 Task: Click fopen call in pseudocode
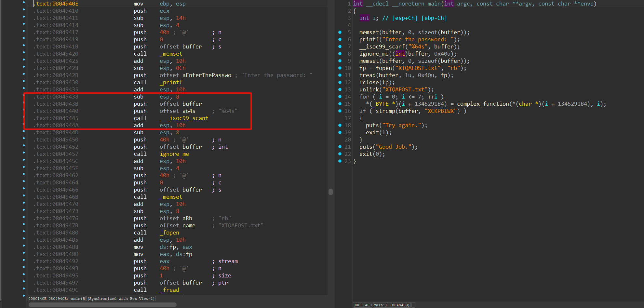384,68
